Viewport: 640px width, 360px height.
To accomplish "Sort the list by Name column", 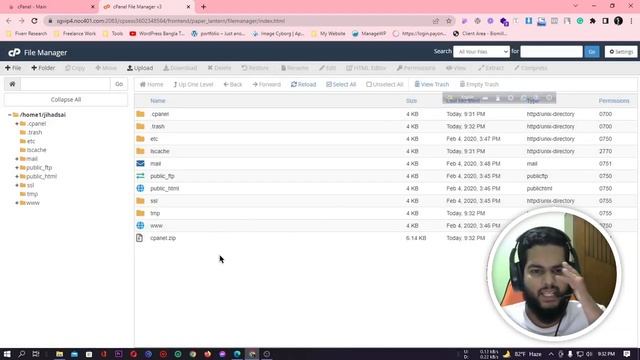I will pyautogui.click(x=158, y=100).
